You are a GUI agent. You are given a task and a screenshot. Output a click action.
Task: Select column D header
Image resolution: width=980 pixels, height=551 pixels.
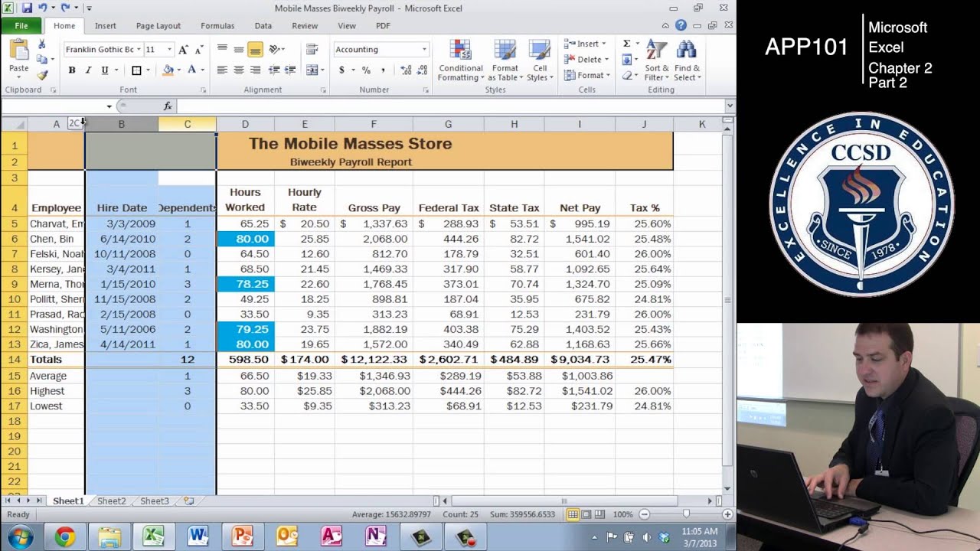coord(245,124)
